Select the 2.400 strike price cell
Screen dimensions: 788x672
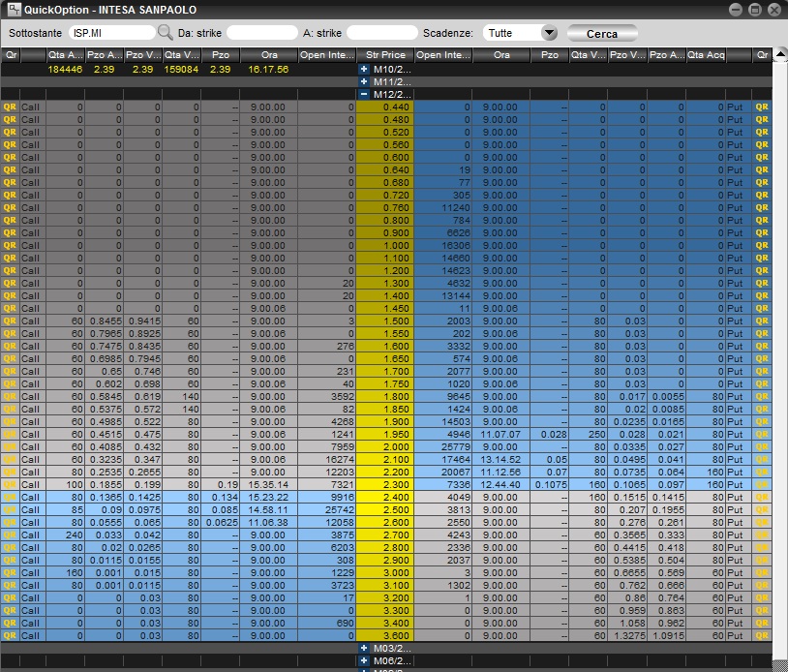[385, 497]
